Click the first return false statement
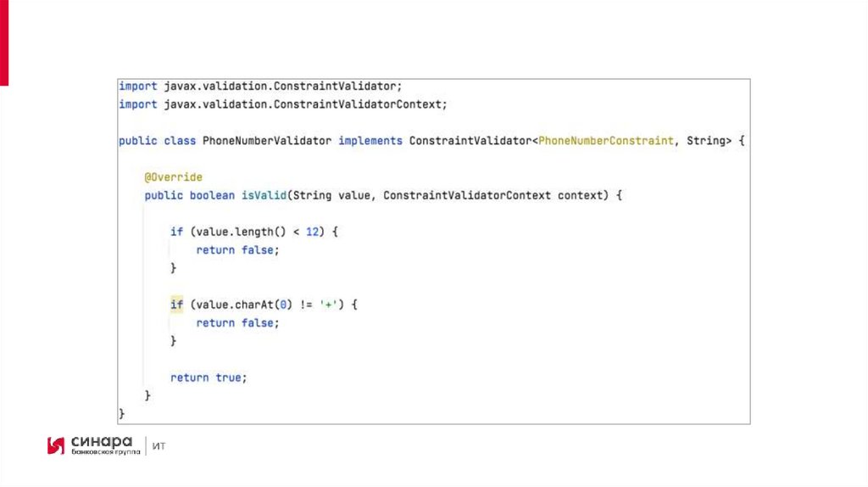The image size is (868, 487). [236, 250]
